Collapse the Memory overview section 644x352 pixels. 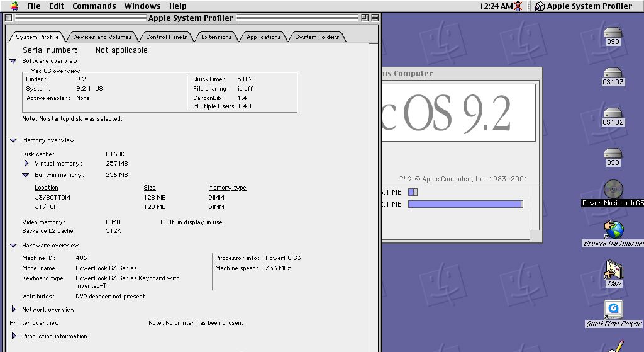13,140
